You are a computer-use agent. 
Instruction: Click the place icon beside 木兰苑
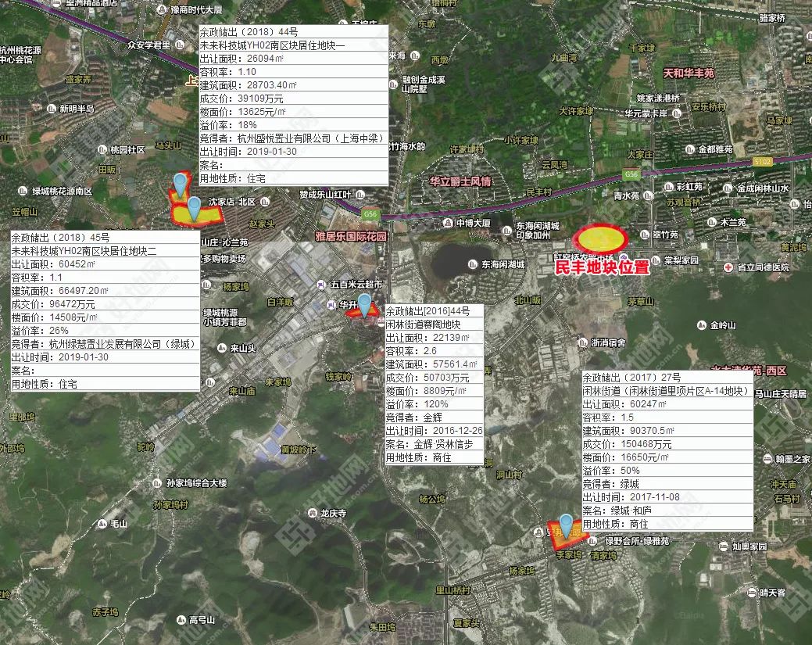pos(711,222)
